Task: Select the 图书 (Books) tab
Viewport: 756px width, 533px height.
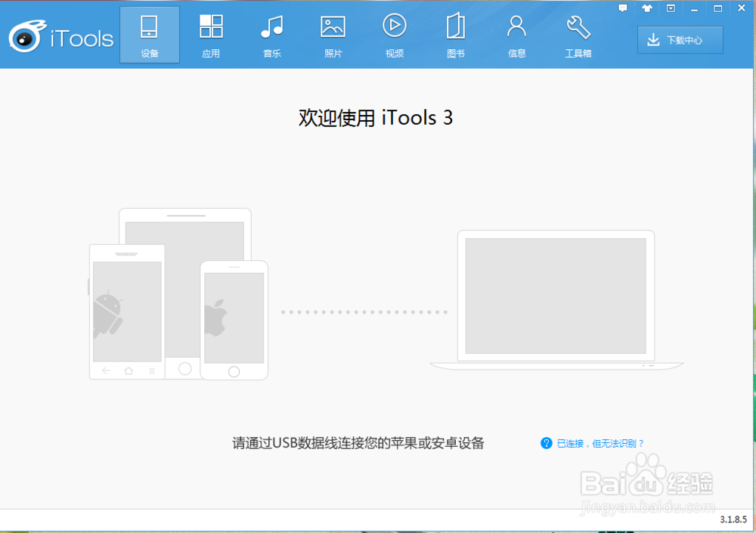Action: click(x=456, y=36)
